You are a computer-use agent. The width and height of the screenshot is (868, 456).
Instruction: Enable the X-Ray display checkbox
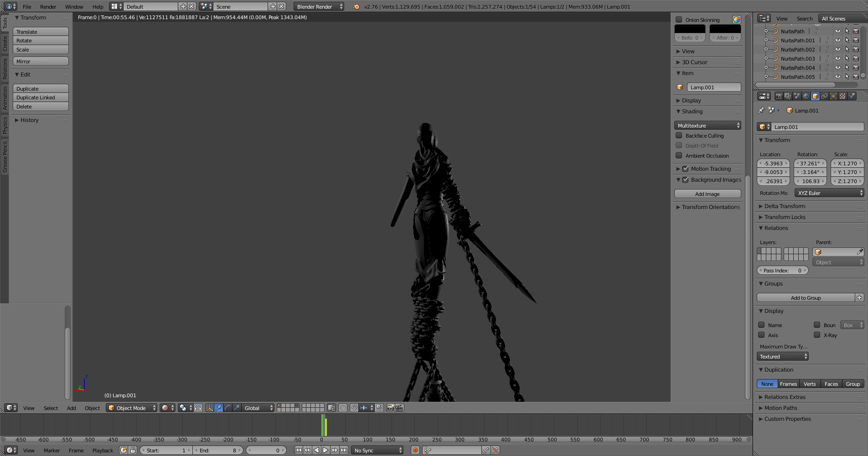tap(817, 335)
